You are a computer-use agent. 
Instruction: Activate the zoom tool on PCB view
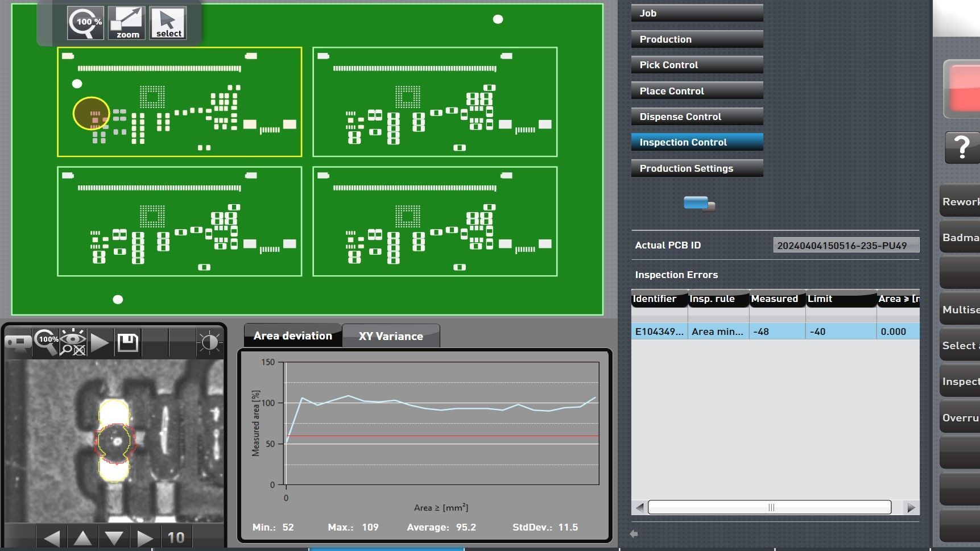pyautogui.click(x=127, y=23)
